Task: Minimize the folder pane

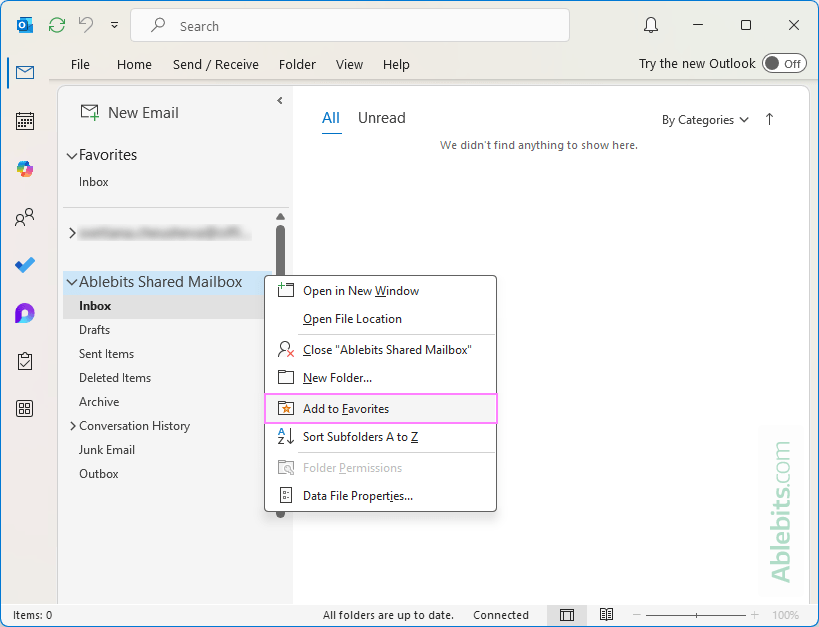Action: (x=280, y=100)
